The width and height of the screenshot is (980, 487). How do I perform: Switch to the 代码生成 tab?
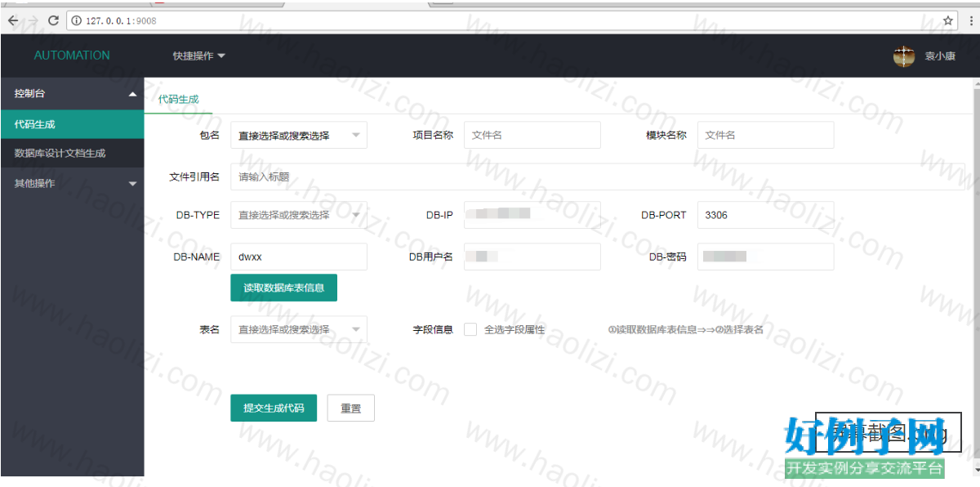tap(179, 99)
